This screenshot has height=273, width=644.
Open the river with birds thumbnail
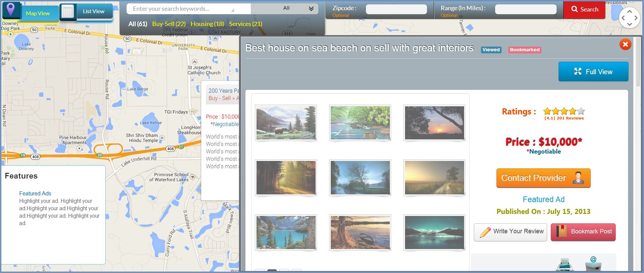point(360,123)
